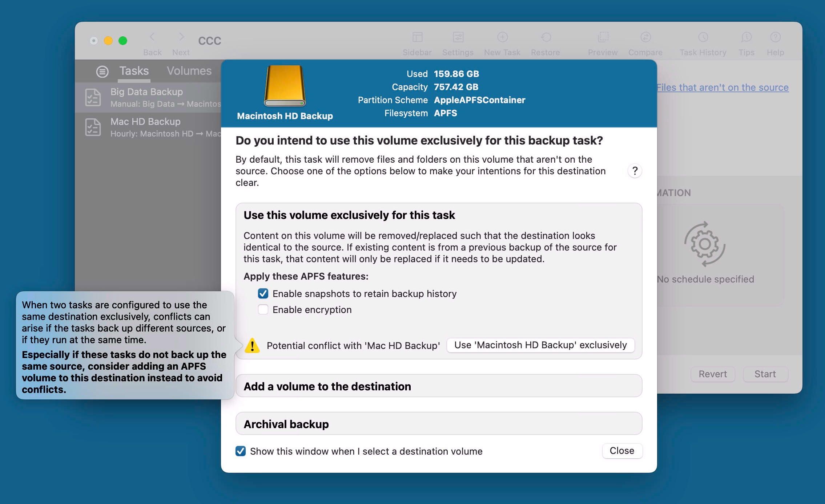Expand Use this volume exclusively section

349,215
